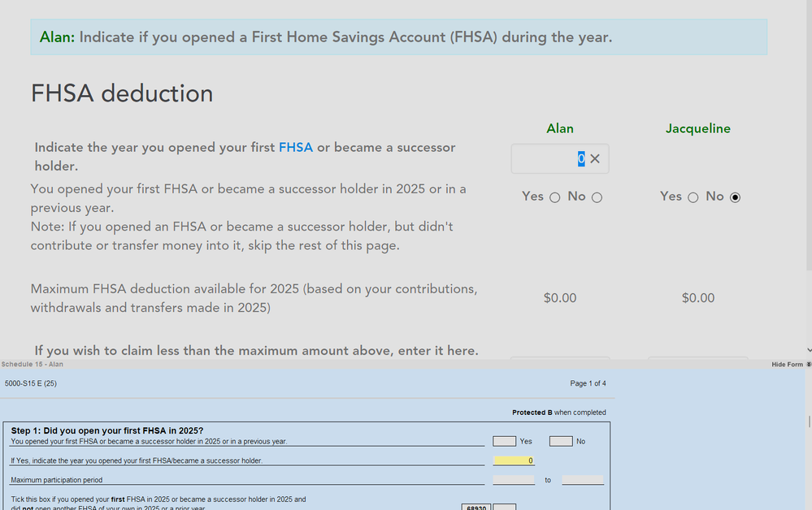Click Hide Form label
This screenshot has width=812, height=510.
(x=786, y=365)
